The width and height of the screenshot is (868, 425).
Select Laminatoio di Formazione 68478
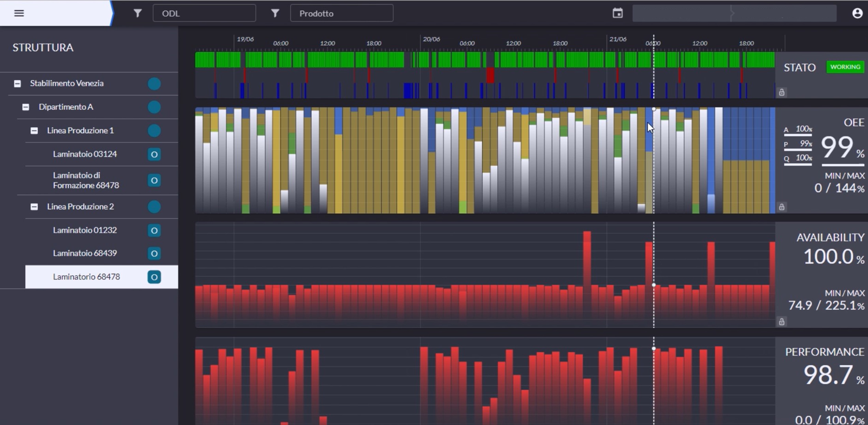click(86, 180)
